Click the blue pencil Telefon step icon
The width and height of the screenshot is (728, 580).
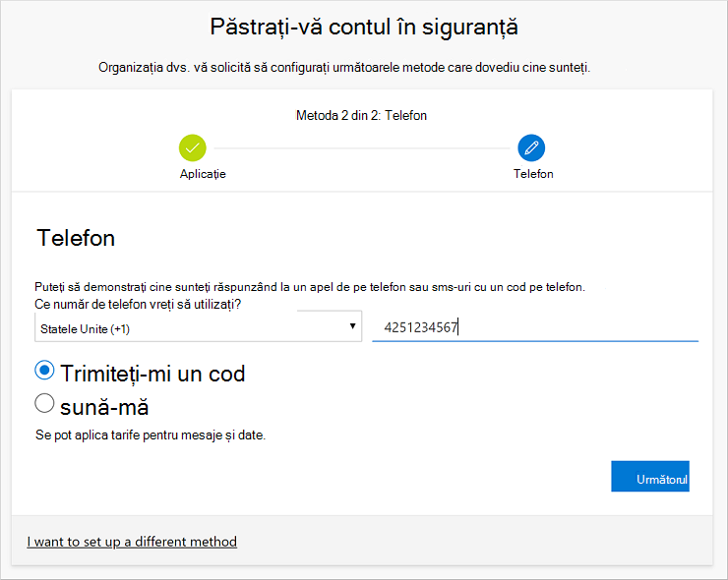click(x=531, y=148)
